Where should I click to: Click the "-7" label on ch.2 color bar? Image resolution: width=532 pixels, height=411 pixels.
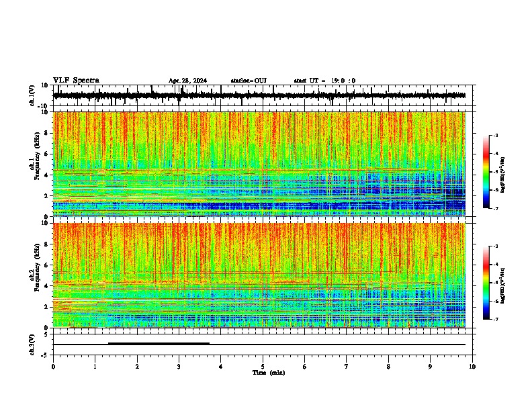coord(496,319)
